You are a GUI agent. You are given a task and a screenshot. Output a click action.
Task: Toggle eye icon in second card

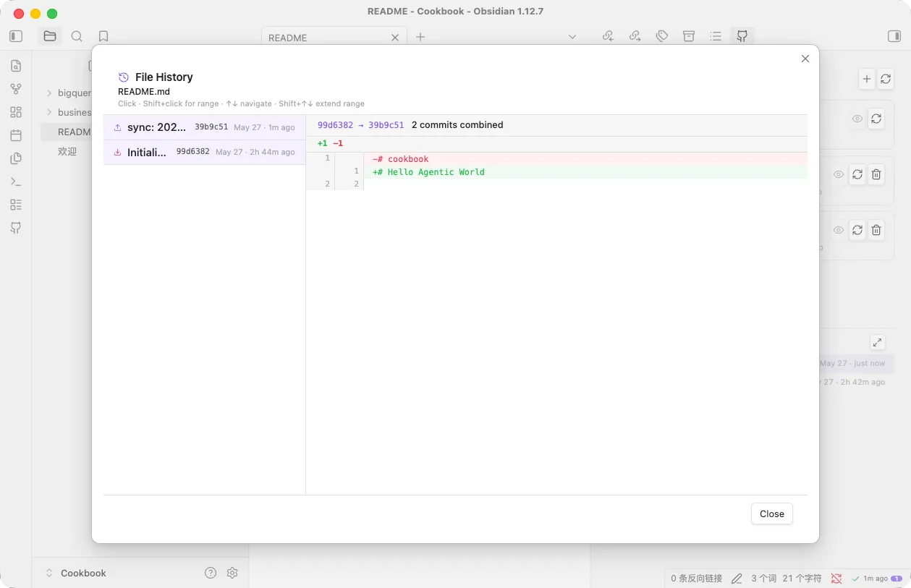[839, 174]
